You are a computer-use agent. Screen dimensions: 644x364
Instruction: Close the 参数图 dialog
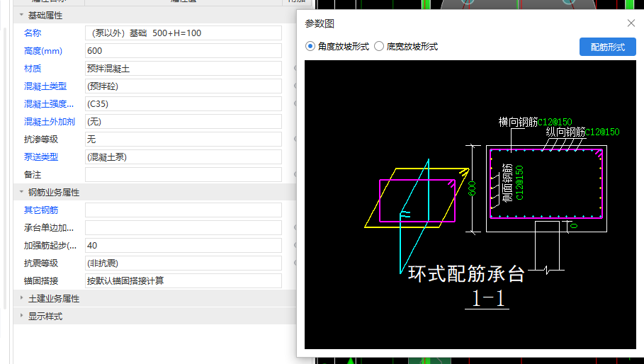tap(631, 23)
